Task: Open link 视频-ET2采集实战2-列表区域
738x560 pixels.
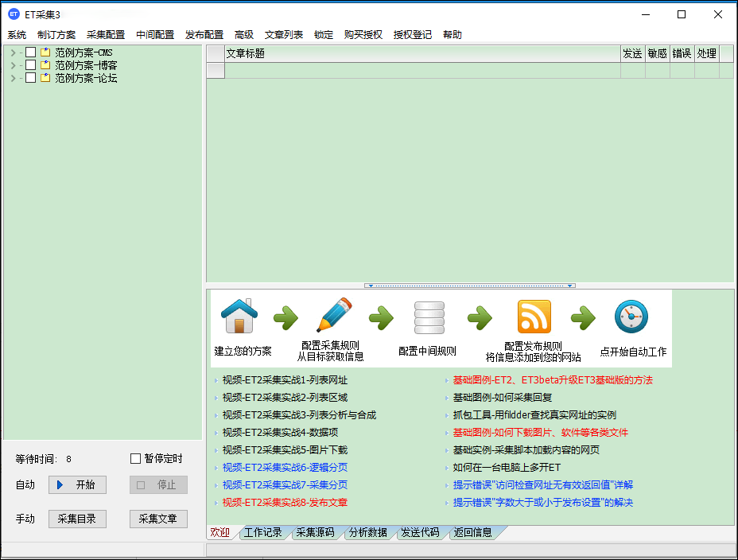Action: point(285,398)
